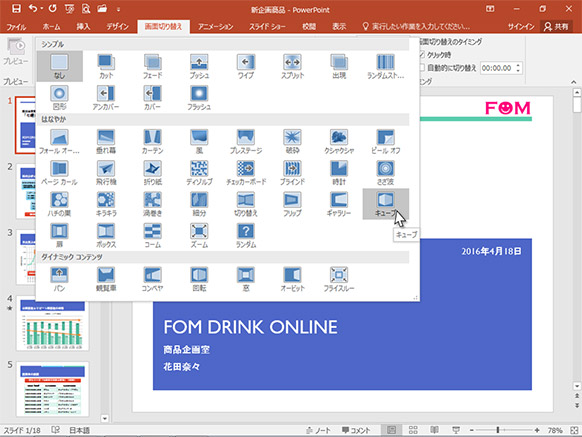Choose the オービット transition
This screenshot has height=437, width=582.
coord(292,279)
